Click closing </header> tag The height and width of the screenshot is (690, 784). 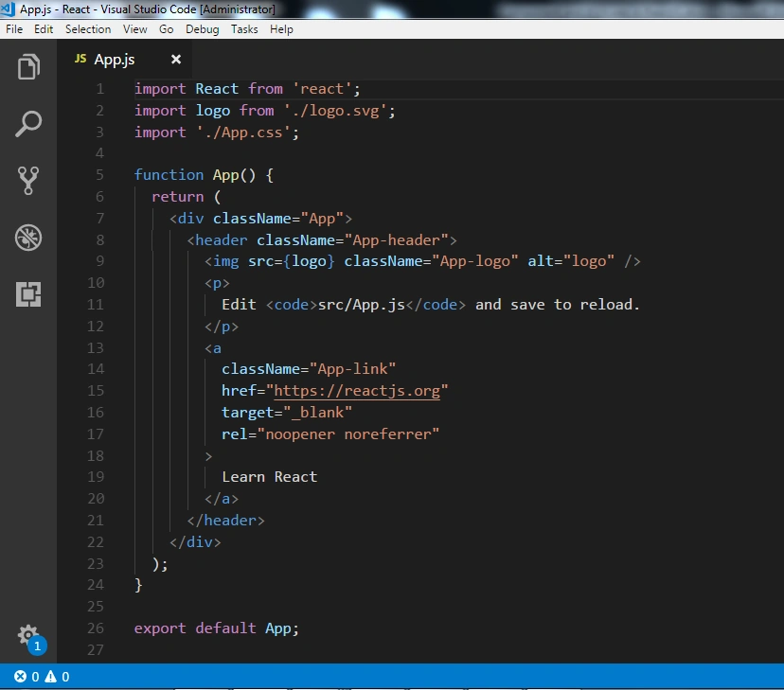[x=225, y=521]
